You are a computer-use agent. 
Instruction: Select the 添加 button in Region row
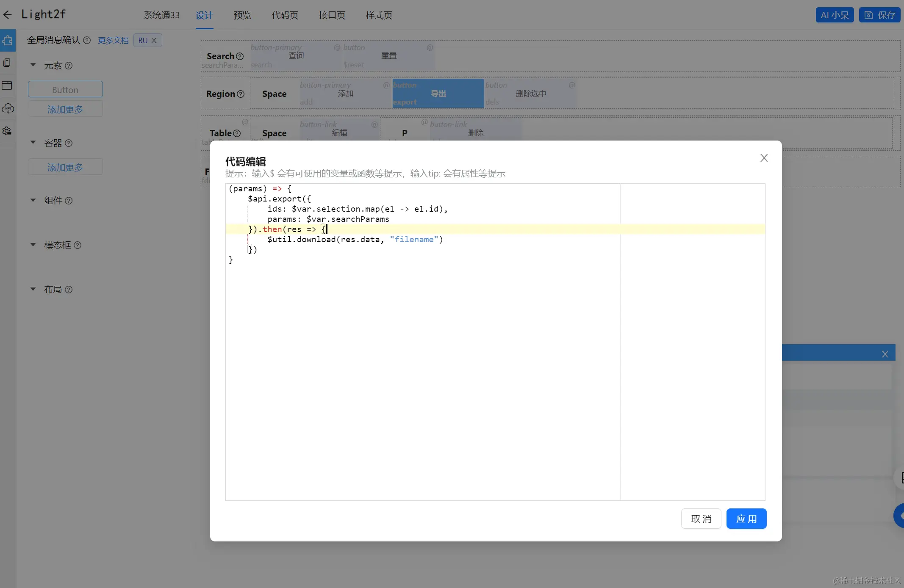(345, 94)
